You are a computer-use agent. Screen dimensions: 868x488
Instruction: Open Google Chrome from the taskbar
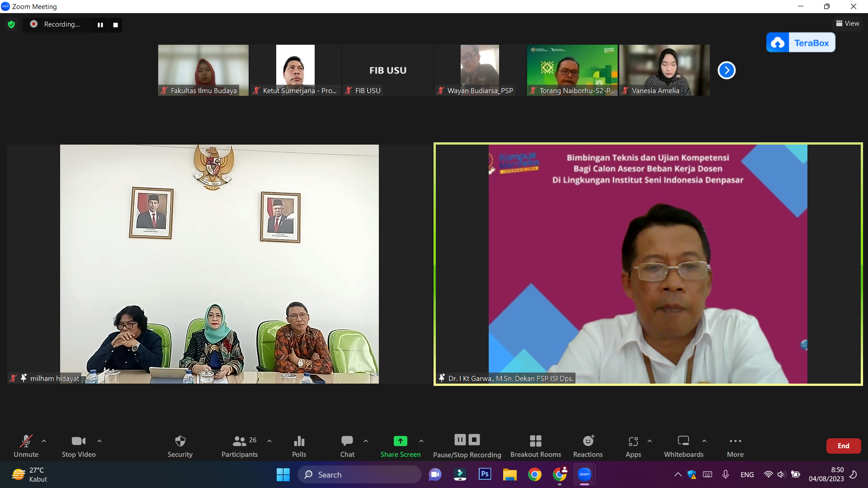pos(534,474)
